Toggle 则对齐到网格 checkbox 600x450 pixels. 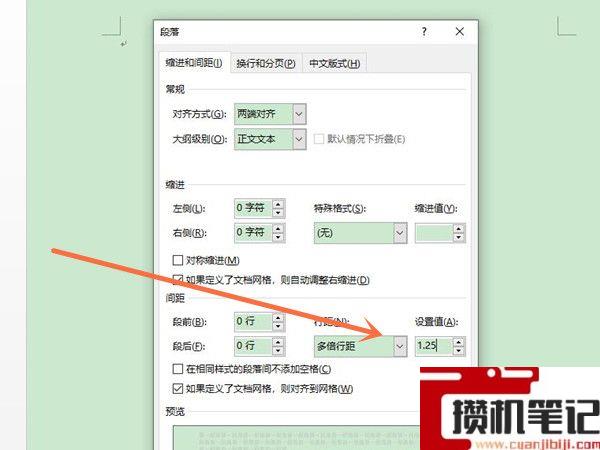pos(178,389)
